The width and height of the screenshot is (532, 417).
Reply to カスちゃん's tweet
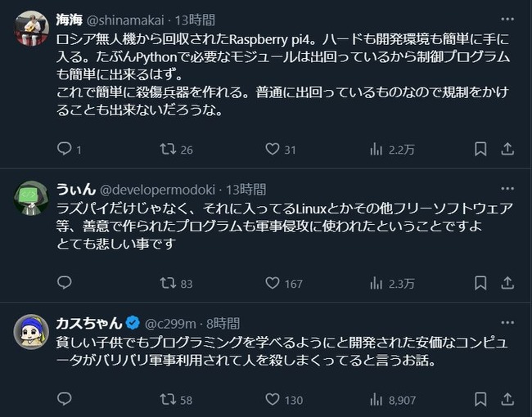pos(65,400)
